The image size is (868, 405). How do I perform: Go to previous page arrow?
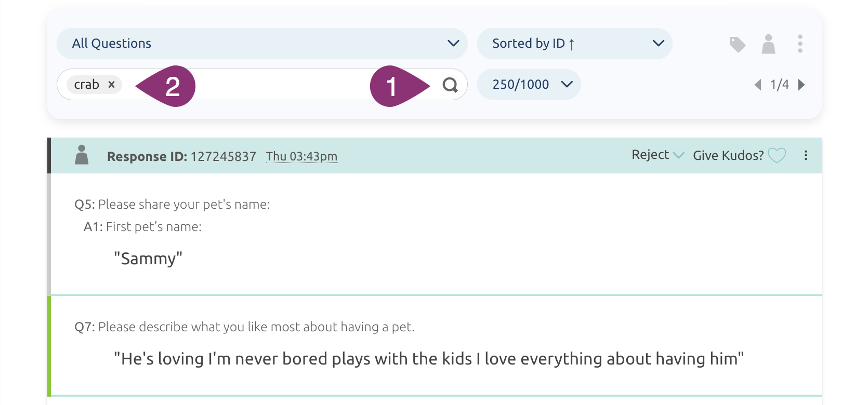coord(758,85)
